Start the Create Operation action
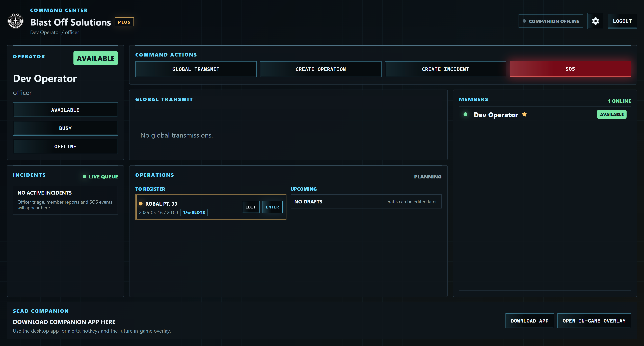The image size is (644, 346). tap(320, 69)
